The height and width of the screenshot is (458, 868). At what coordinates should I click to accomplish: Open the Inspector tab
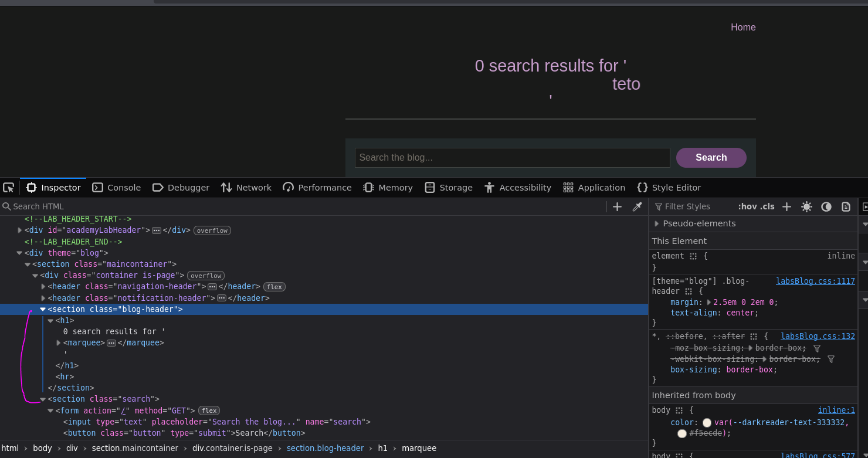pyautogui.click(x=53, y=188)
